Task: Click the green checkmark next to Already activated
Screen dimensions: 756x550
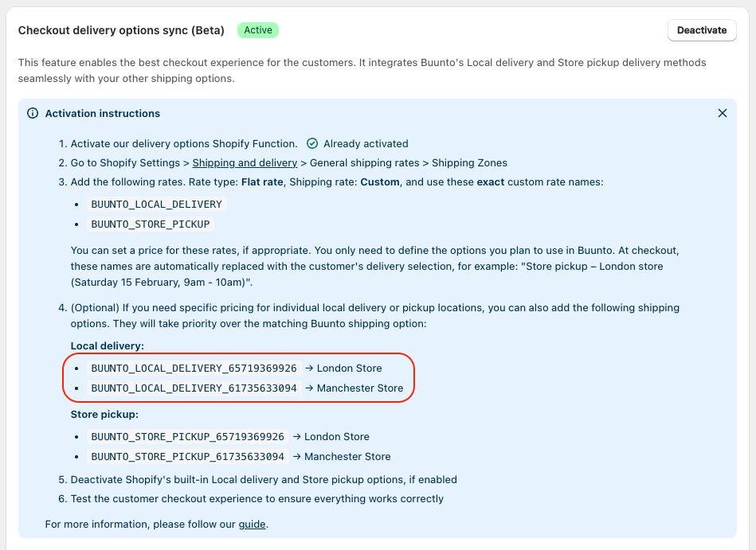Action: (x=312, y=143)
